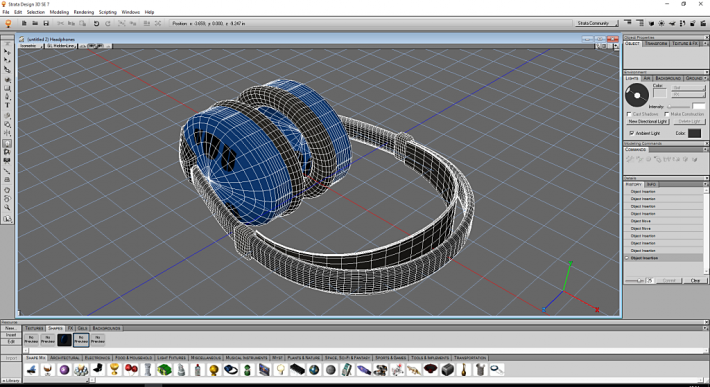Click the Clear history button
Image resolution: width=710 pixels, height=387 pixels.
point(696,281)
